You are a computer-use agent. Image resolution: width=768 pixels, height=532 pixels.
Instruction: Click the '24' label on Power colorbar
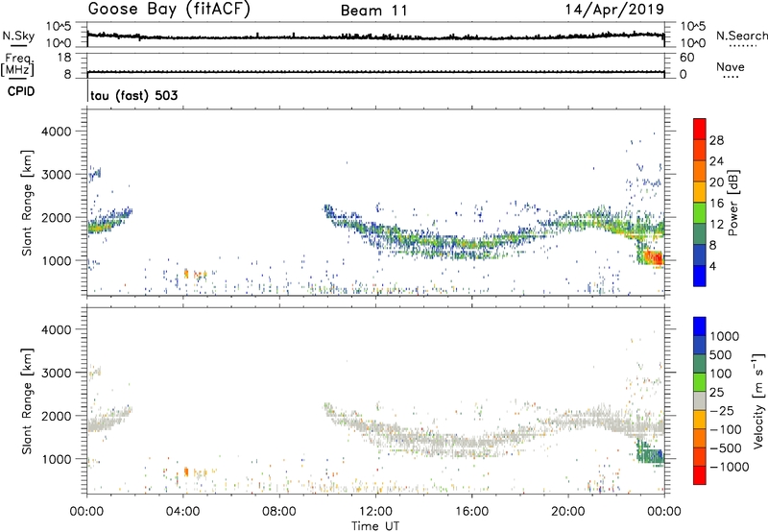click(716, 161)
